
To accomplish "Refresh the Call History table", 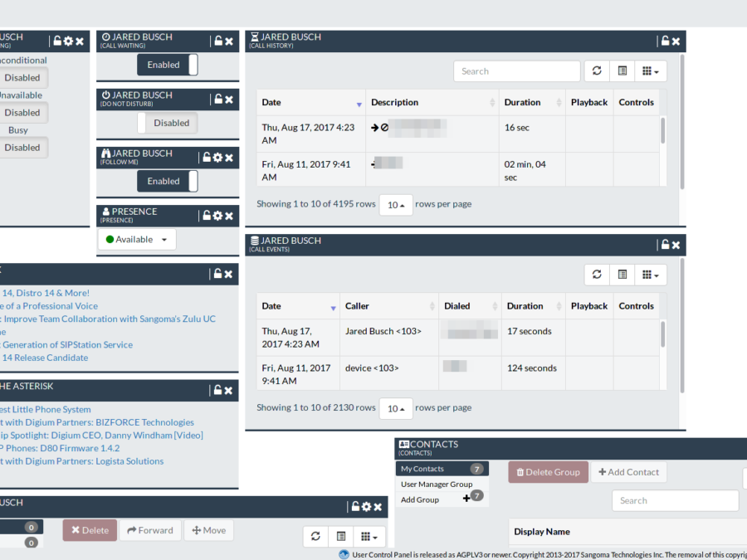I will [x=596, y=71].
